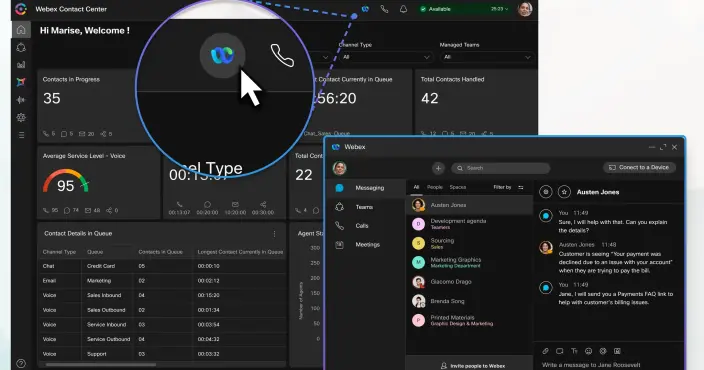Open the audio waveform icon in sidebar

click(x=21, y=100)
